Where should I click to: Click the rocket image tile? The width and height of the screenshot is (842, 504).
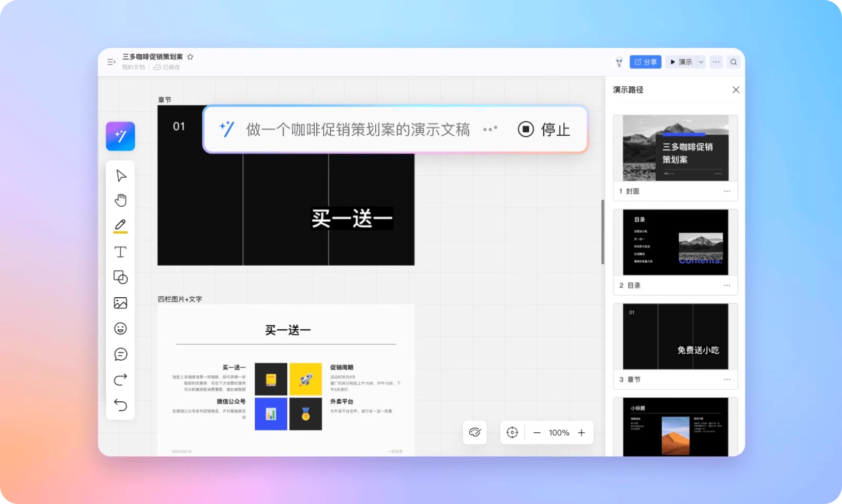click(306, 379)
